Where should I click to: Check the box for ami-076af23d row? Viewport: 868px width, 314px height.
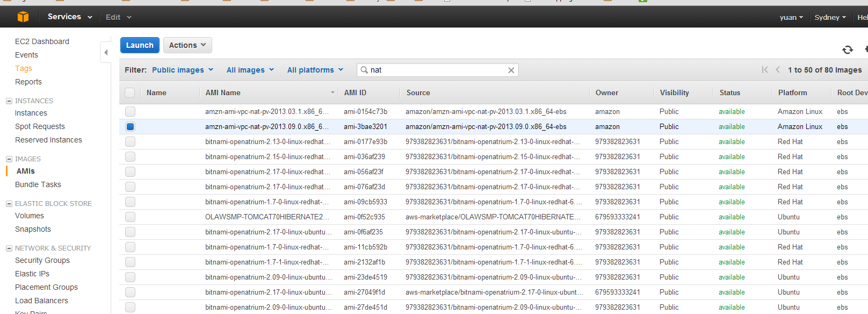pyautogui.click(x=130, y=187)
